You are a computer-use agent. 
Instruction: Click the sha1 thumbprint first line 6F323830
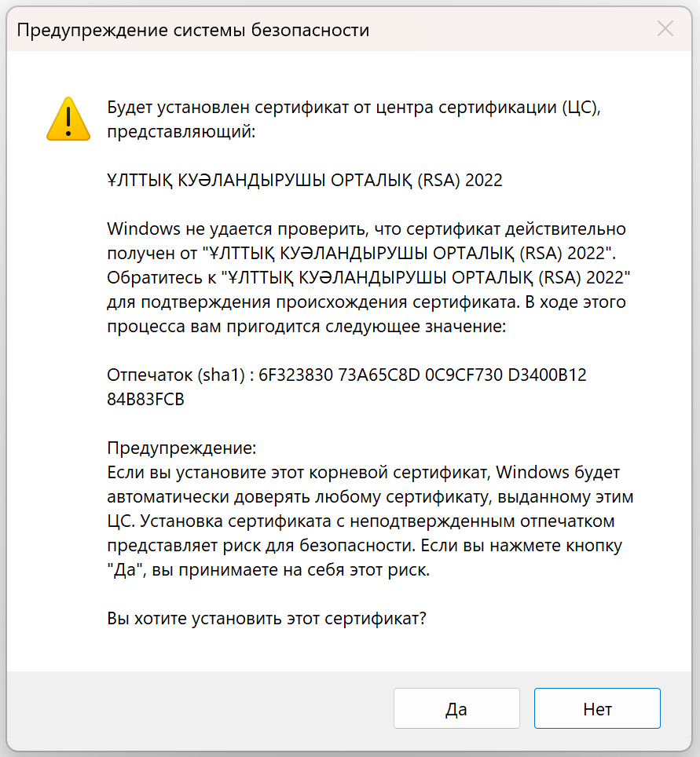(x=347, y=375)
